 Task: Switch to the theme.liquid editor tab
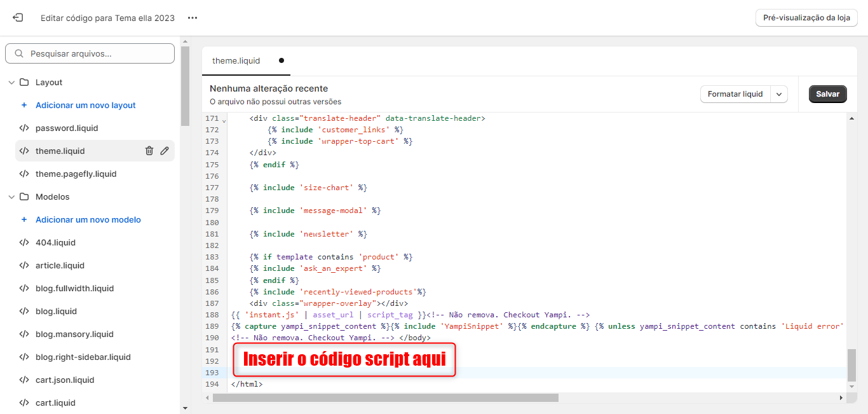click(x=236, y=61)
